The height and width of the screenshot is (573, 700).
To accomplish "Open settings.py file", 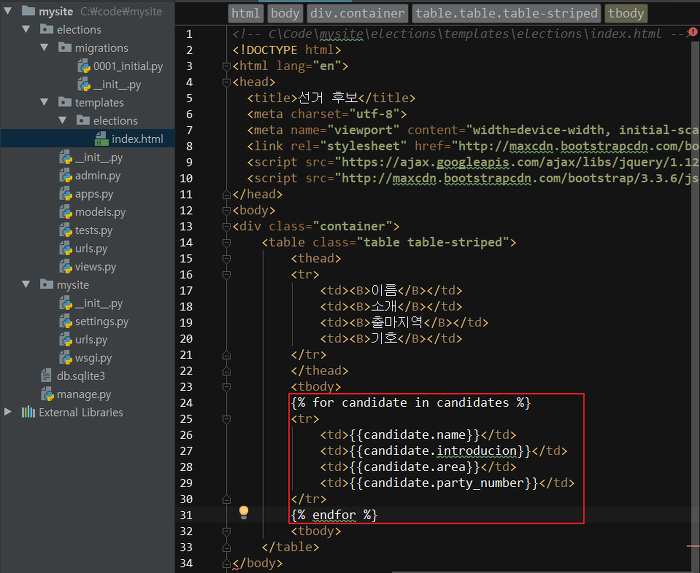I will coord(102,321).
